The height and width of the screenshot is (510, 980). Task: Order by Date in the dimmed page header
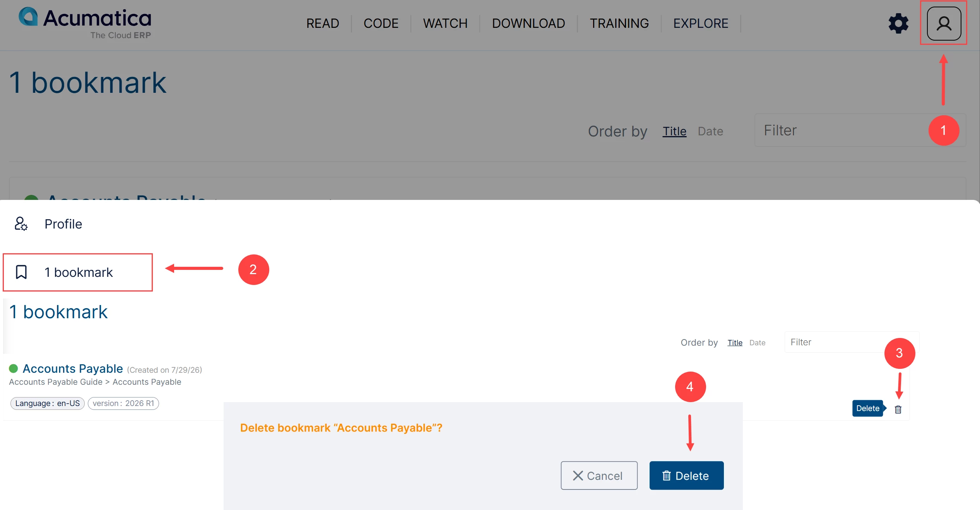pos(710,131)
